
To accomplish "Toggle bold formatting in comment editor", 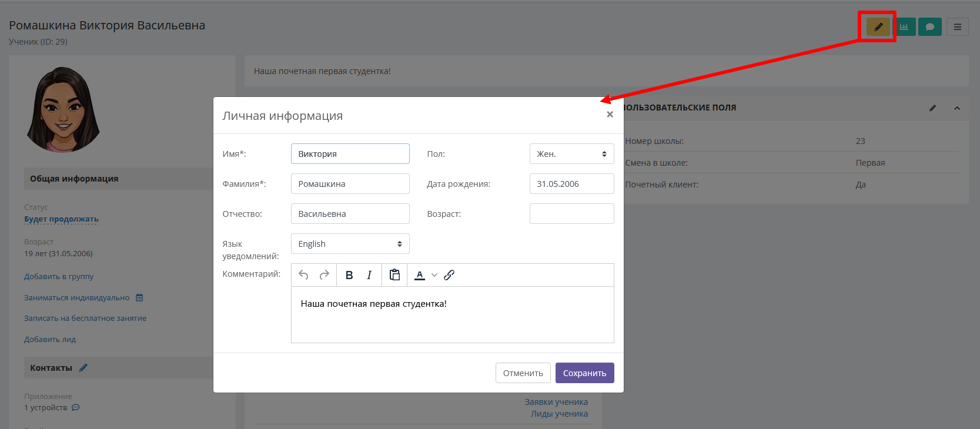I will click(349, 275).
